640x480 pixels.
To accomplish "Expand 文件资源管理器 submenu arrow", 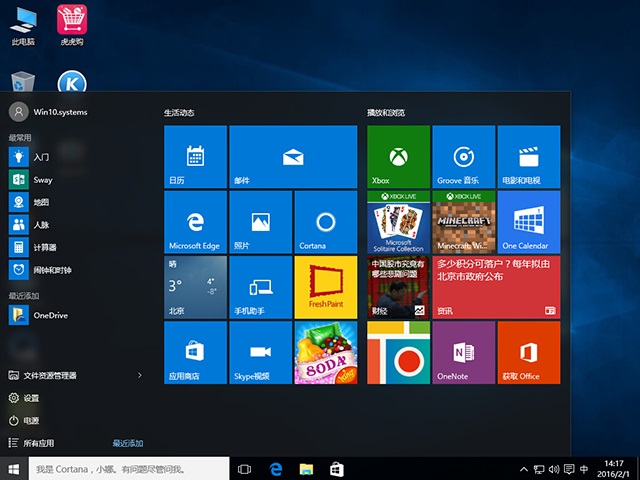I will click(139, 375).
